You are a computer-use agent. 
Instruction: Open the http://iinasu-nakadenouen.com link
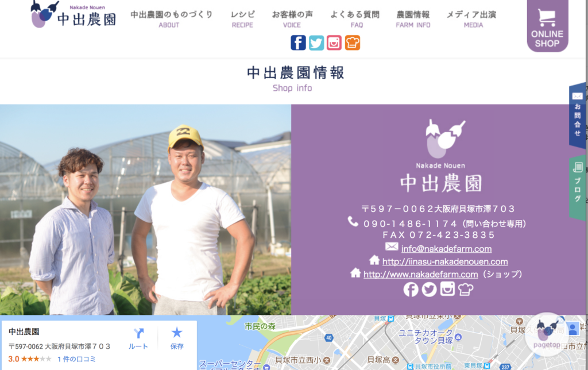tap(445, 261)
